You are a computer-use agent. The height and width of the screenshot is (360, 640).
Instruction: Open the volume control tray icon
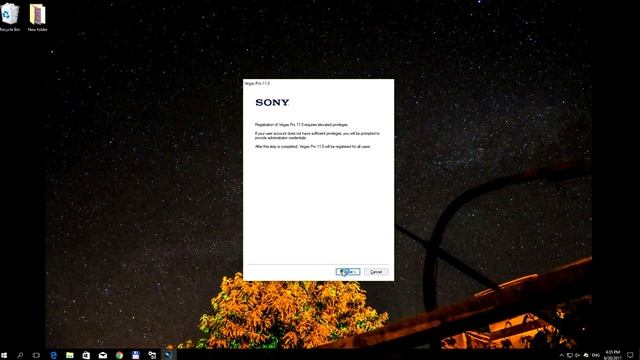click(x=578, y=355)
